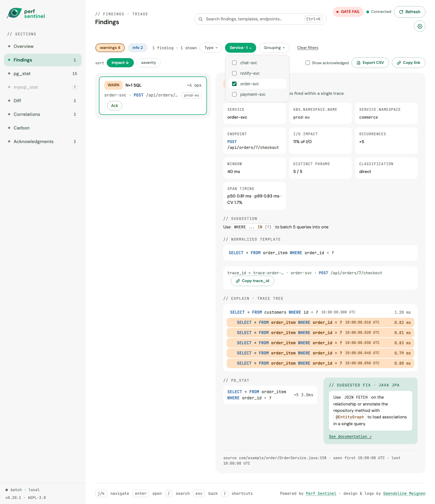Click the GATE FAIL status badge

coord(348,12)
